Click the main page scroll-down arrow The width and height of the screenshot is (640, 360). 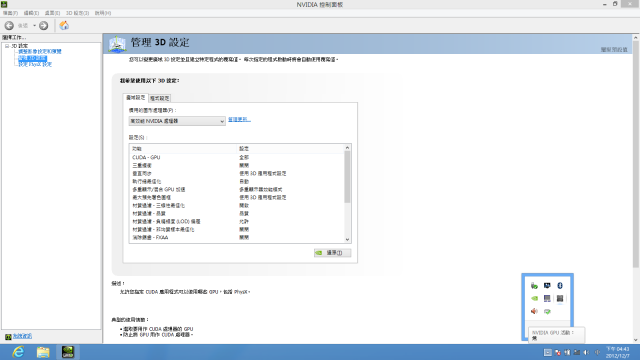pos(636,340)
